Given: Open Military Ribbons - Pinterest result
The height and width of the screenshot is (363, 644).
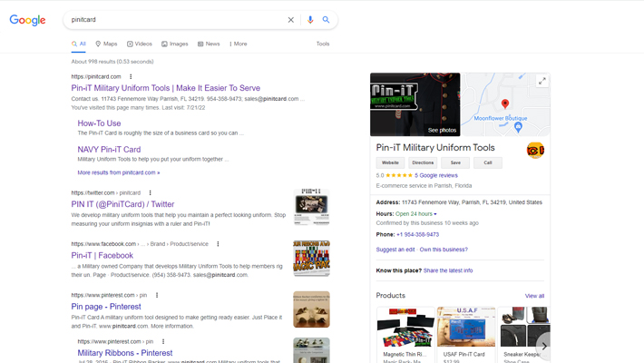Looking at the screenshot, I should (125, 353).
